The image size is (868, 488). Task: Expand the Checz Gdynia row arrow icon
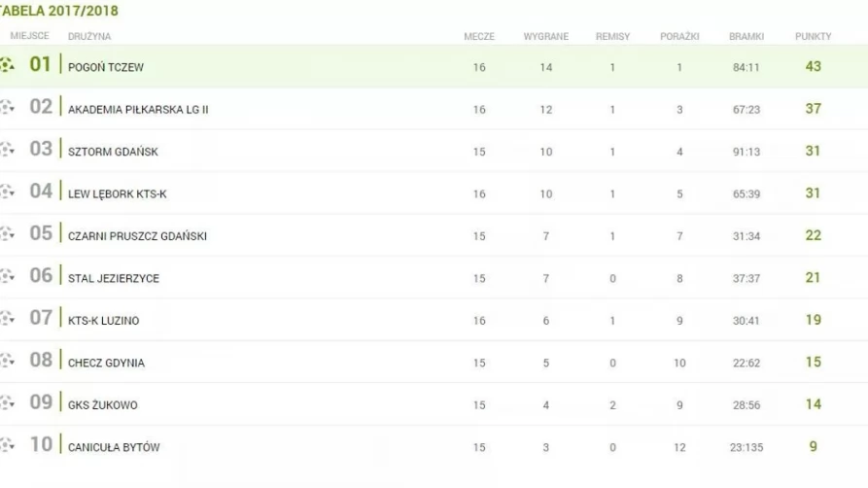coord(7,362)
